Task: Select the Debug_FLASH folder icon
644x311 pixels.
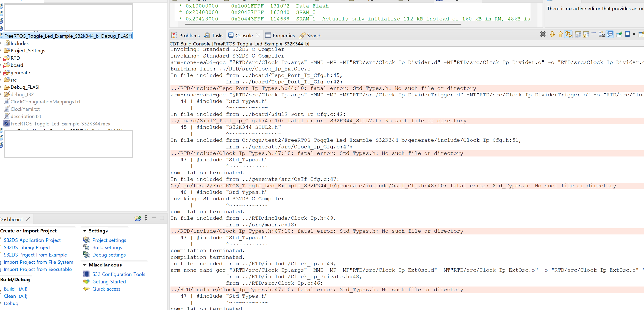Action: click(x=7, y=87)
